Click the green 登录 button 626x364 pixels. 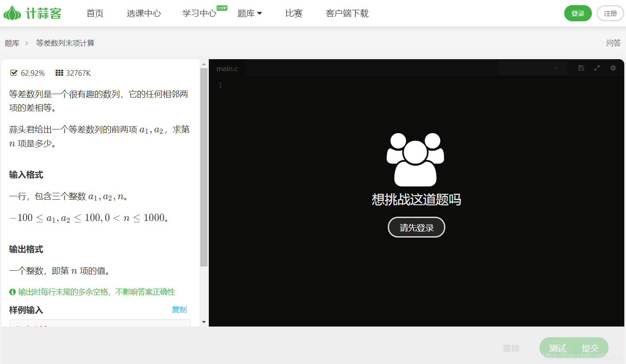(x=578, y=13)
